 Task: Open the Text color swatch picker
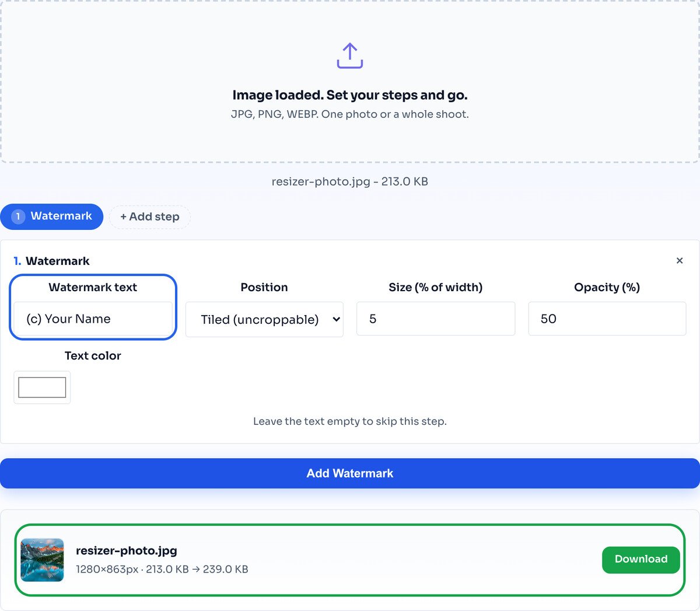pyautogui.click(x=42, y=387)
